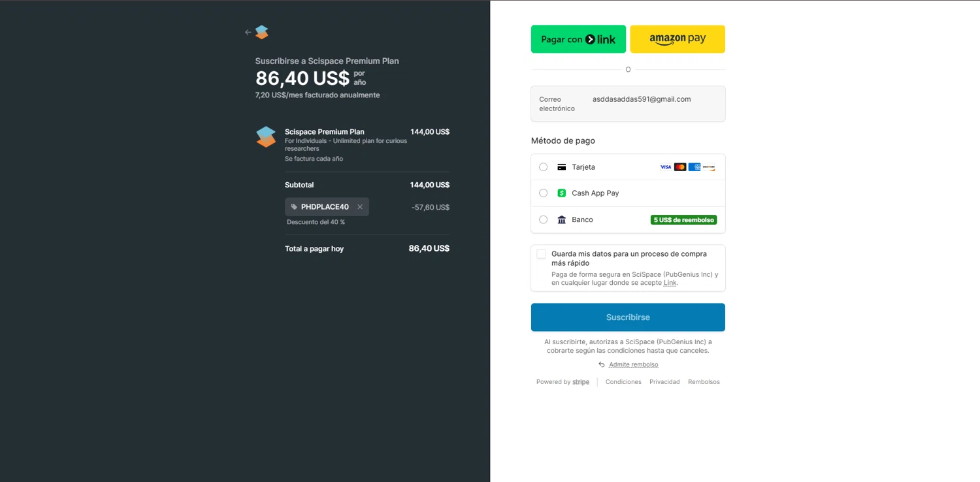Click the Scispace Premium Plan item name
Image resolution: width=980 pixels, height=482 pixels.
[x=325, y=132]
